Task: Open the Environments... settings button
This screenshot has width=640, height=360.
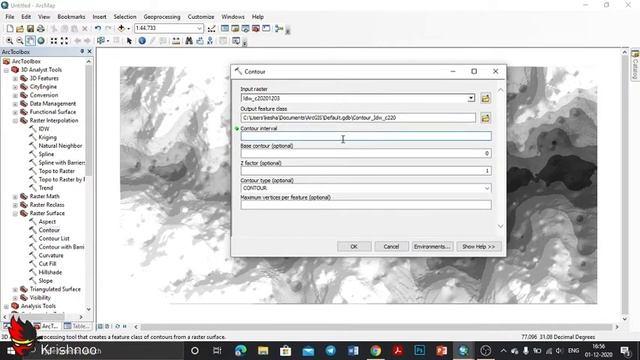Action: [432, 247]
